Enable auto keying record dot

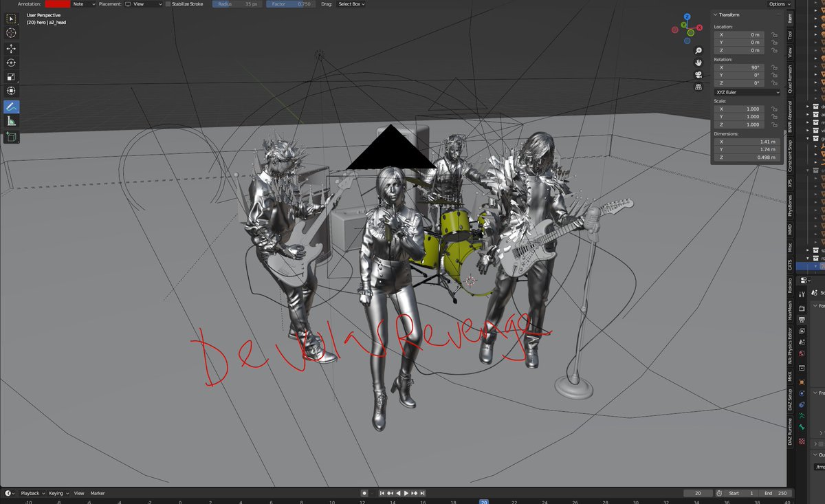(364, 493)
